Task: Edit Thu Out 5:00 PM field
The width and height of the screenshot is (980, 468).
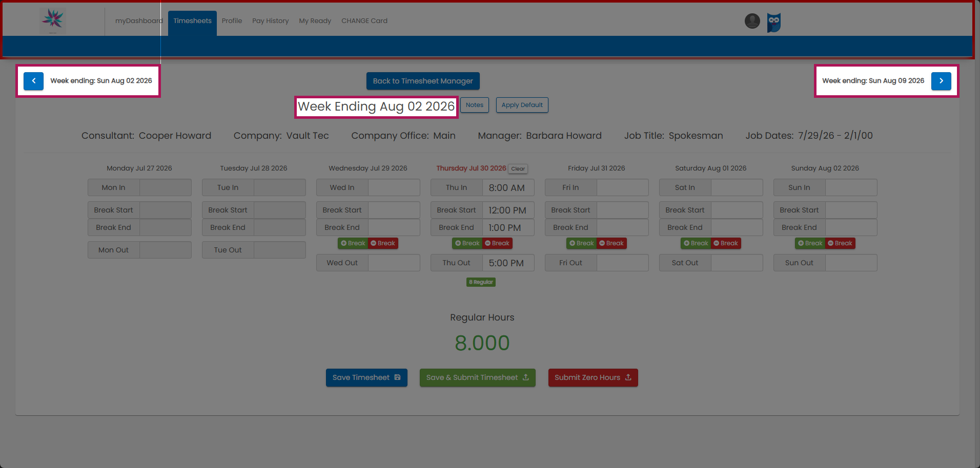Action: tap(508, 263)
